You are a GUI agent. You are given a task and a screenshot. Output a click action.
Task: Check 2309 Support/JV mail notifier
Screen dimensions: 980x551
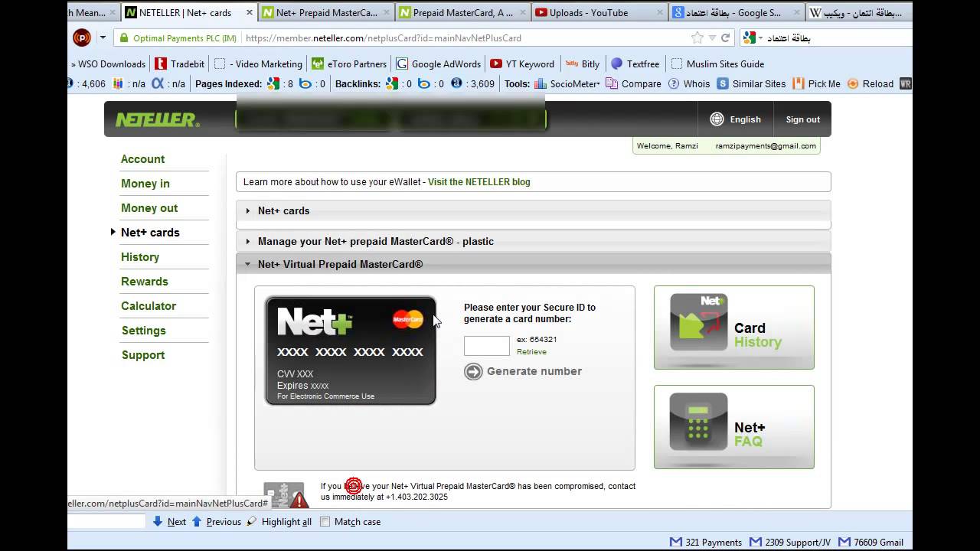pyautogui.click(x=790, y=542)
